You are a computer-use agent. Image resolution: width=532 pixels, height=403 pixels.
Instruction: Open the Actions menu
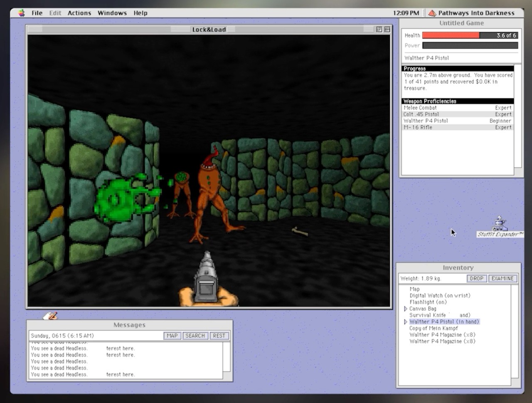coord(79,13)
